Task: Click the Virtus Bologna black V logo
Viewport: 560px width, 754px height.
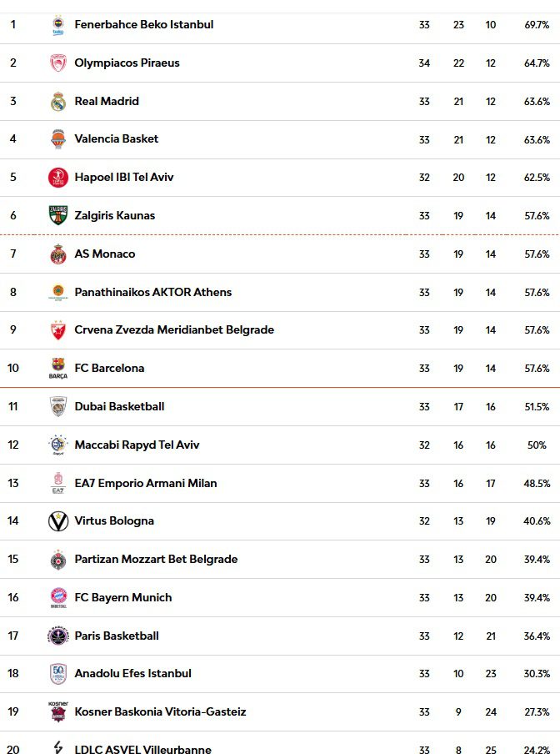Action: pos(58,520)
